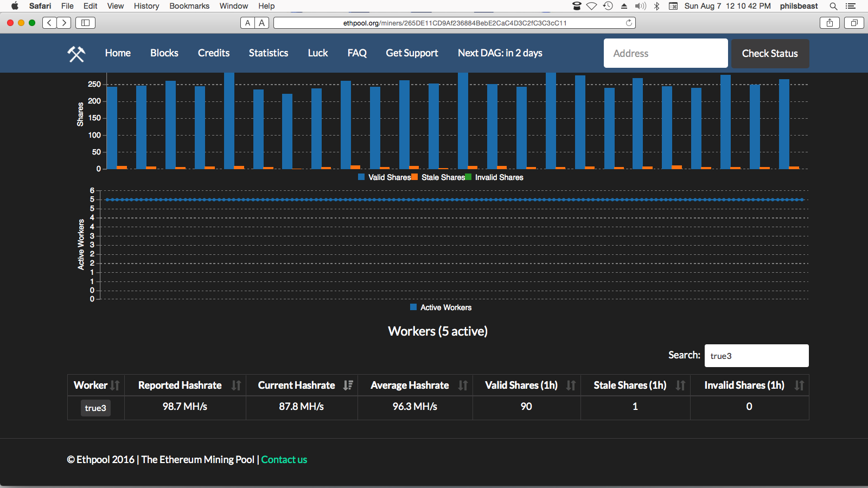Sort by Valid Shares (1h) arrows

tap(571, 385)
